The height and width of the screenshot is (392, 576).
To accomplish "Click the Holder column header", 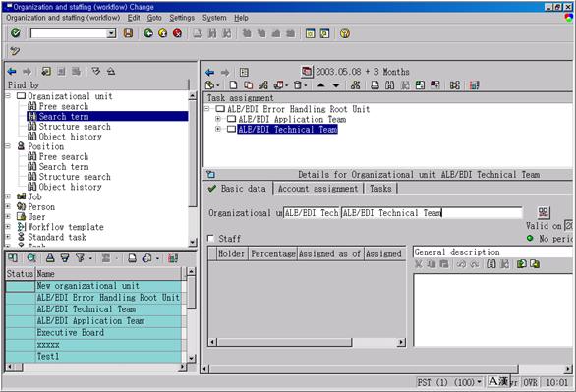I will point(231,253).
